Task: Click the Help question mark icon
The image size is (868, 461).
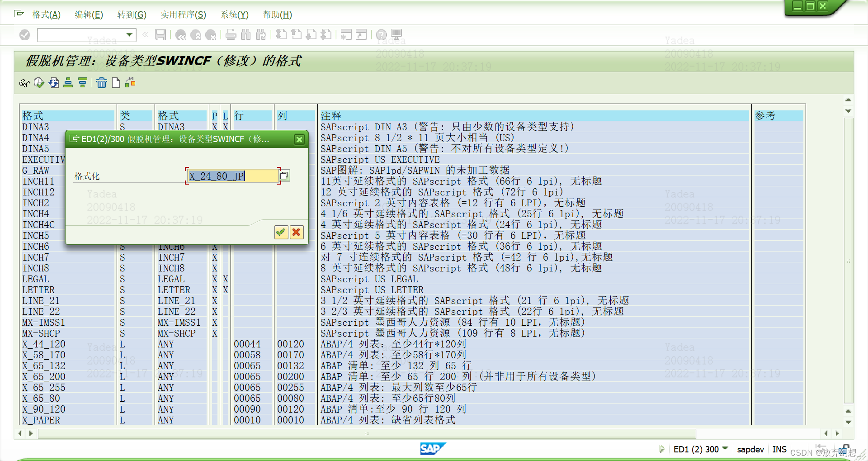Action: (x=381, y=35)
